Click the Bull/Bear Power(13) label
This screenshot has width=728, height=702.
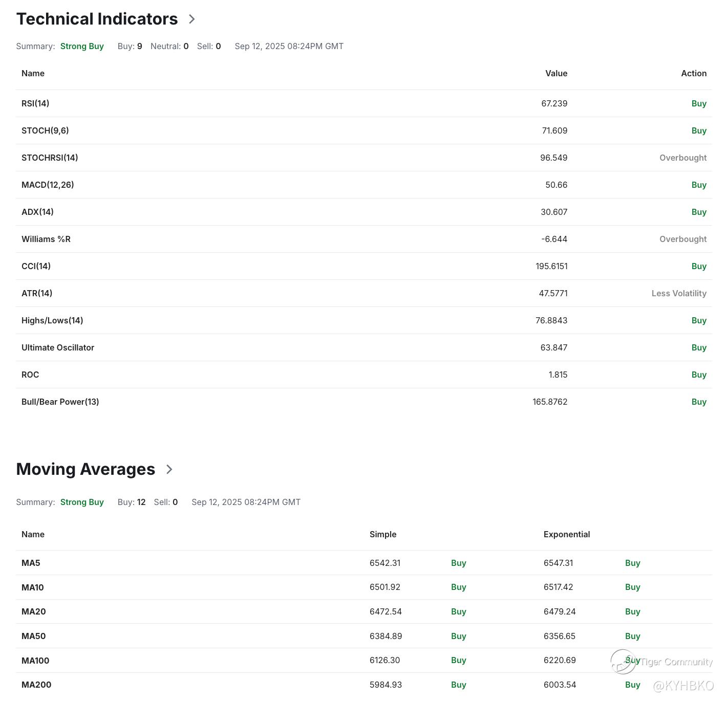tap(60, 402)
